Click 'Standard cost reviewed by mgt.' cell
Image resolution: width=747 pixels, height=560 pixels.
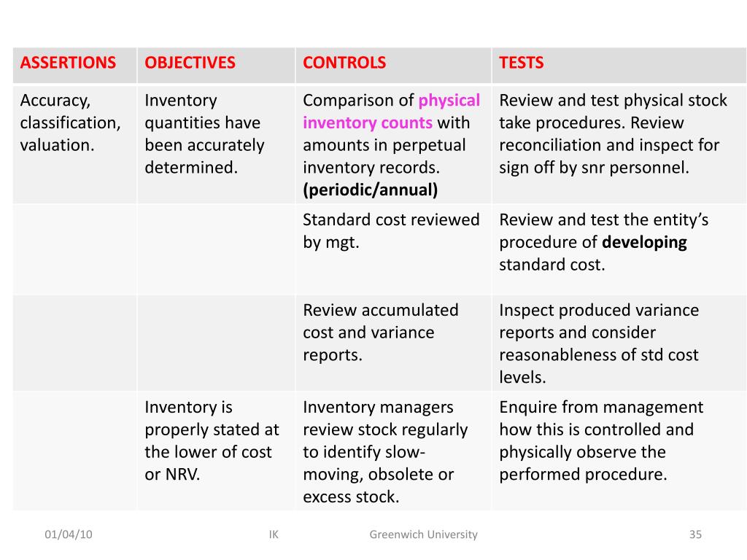click(x=393, y=249)
